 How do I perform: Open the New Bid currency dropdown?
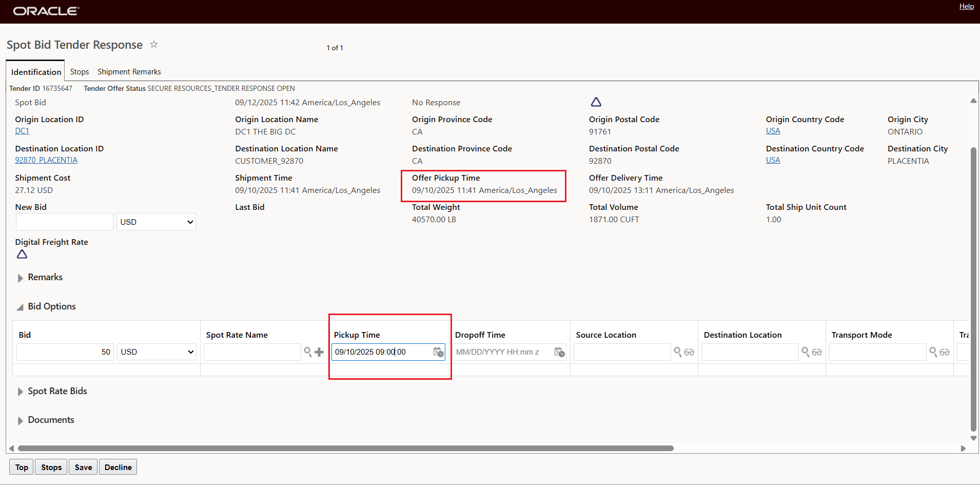[156, 222]
